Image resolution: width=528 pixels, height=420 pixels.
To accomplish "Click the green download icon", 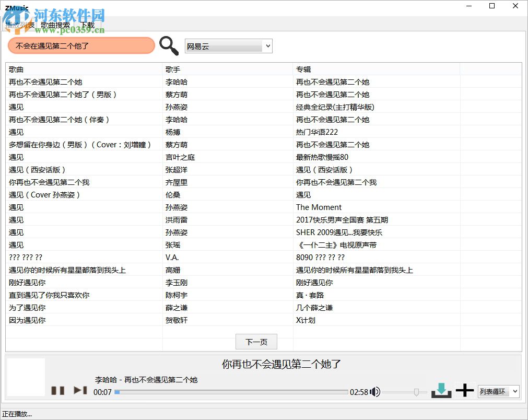I will (x=441, y=390).
